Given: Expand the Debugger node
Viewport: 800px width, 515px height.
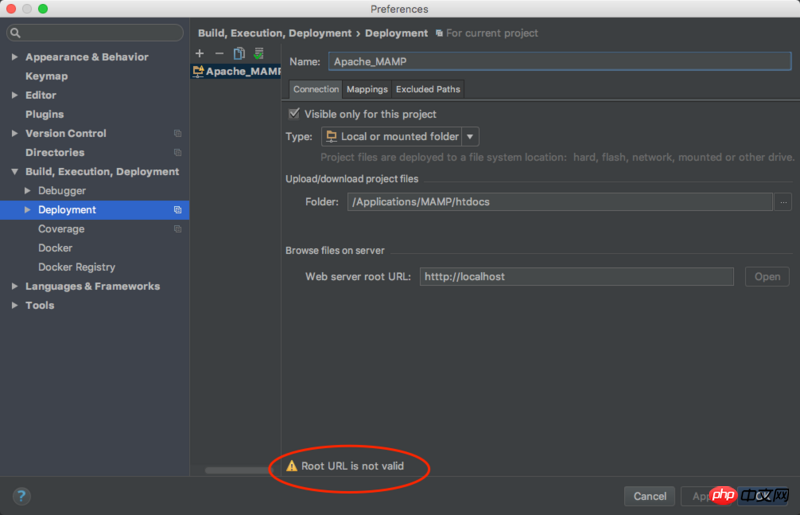Looking at the screenshot, I should (x=28, y=190).
